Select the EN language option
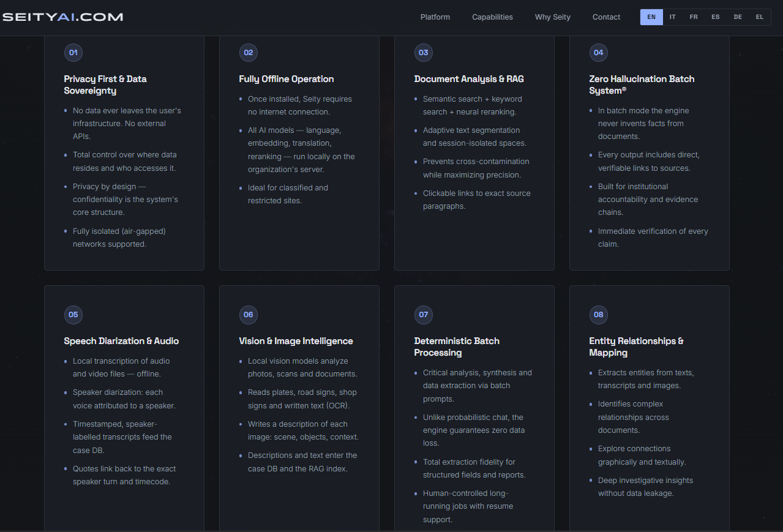 651,17
